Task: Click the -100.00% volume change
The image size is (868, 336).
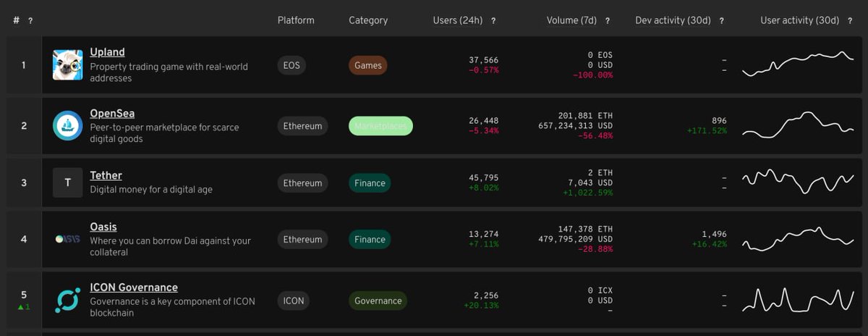Action: (592, 75)
